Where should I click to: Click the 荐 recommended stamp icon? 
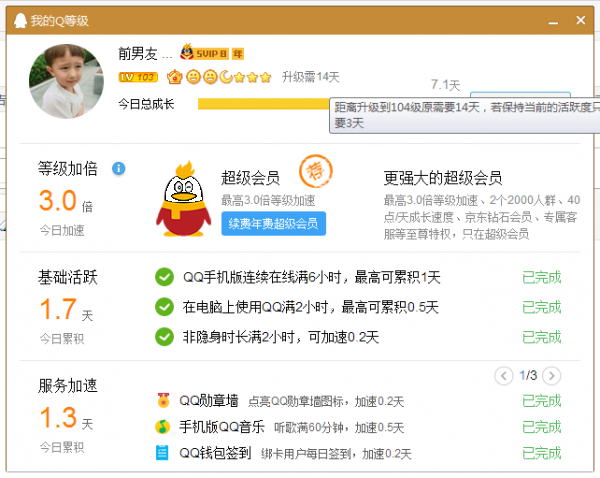tap(316, 171)
